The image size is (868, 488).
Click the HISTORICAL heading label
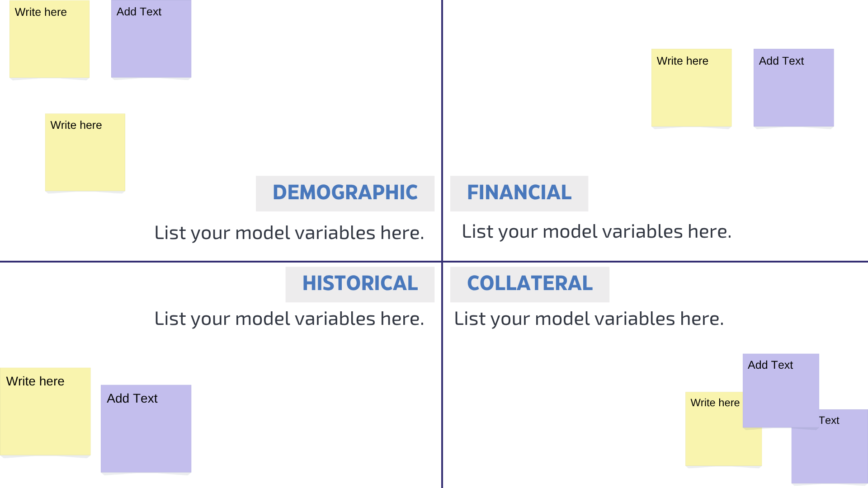360,284
